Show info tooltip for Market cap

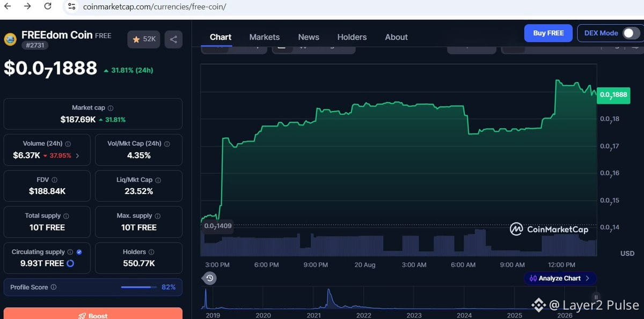(x=111, y=108)
